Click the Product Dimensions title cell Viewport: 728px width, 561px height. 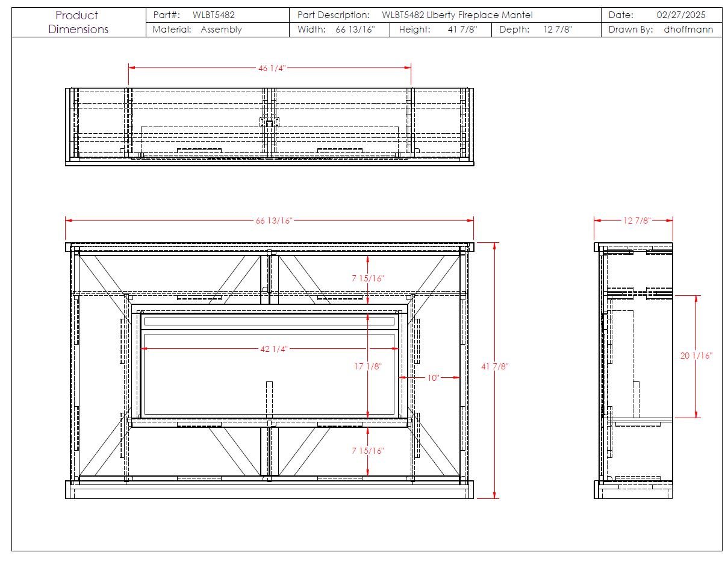coord(78,22)
